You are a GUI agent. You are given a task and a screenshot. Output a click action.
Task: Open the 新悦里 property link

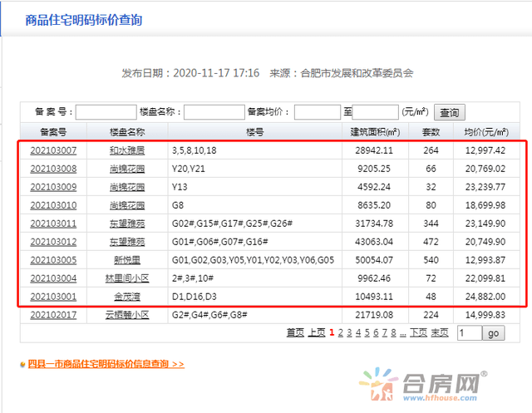(127, 260)
